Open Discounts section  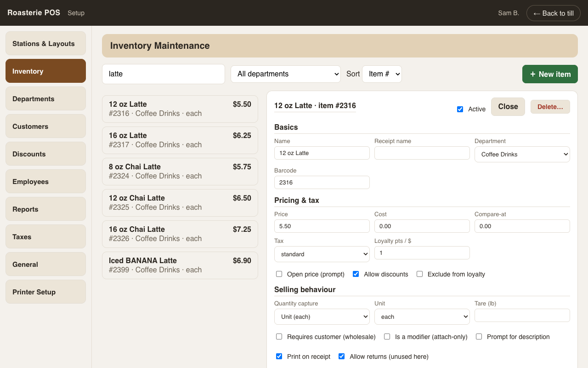point(45,154)
